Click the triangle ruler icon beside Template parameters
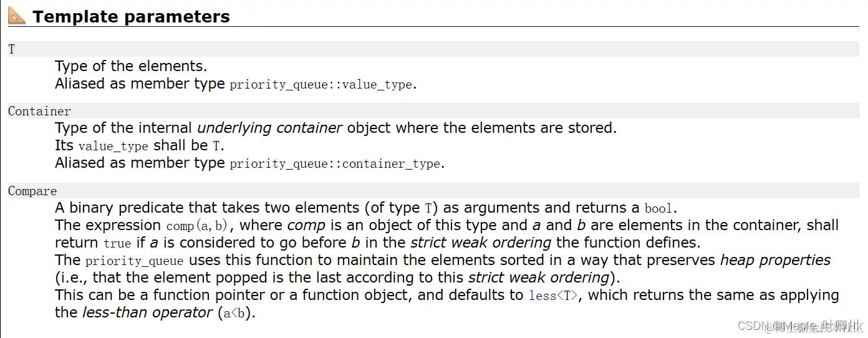Viewport: 868px width, 338px height. tap(16, 15)
